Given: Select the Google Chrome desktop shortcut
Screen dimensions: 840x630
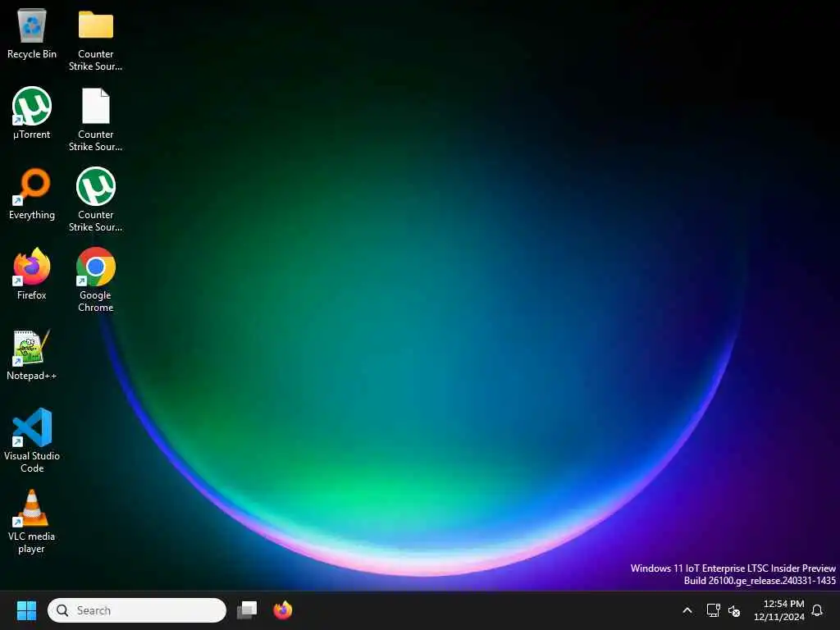Looking at the screenshot, I should point(95,281).
